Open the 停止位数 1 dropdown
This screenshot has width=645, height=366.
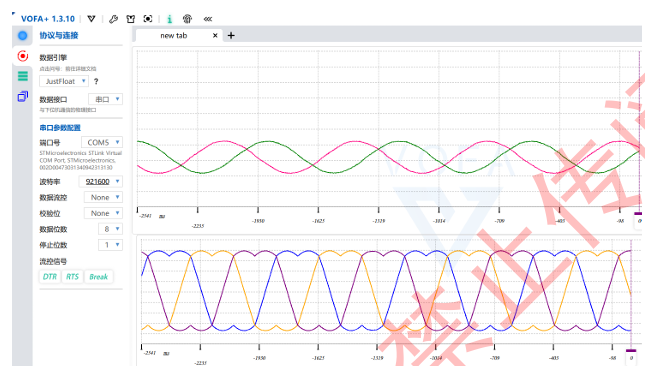[110, 245]
